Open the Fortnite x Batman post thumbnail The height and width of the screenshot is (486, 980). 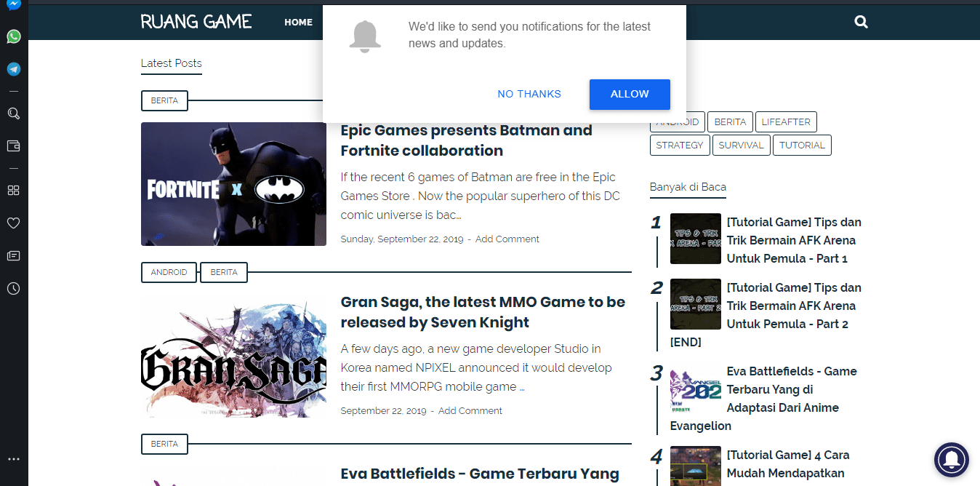tap(233, 184)
